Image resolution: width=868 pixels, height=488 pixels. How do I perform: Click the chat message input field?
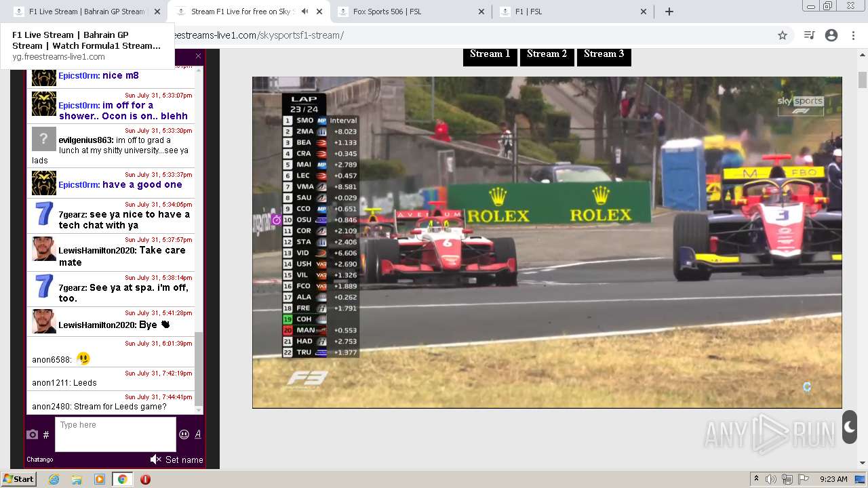point(115,434)
